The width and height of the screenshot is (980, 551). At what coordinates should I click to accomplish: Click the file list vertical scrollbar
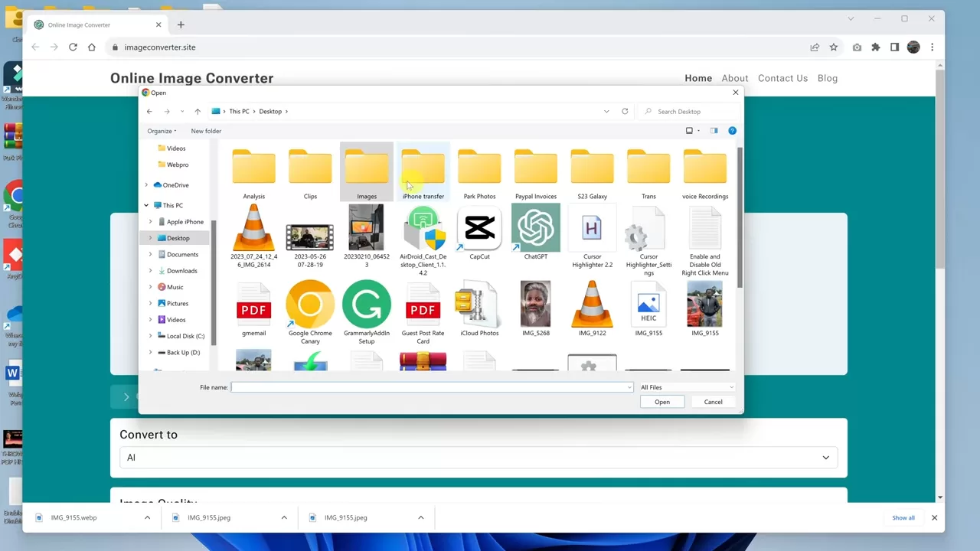tap(740, 222)
